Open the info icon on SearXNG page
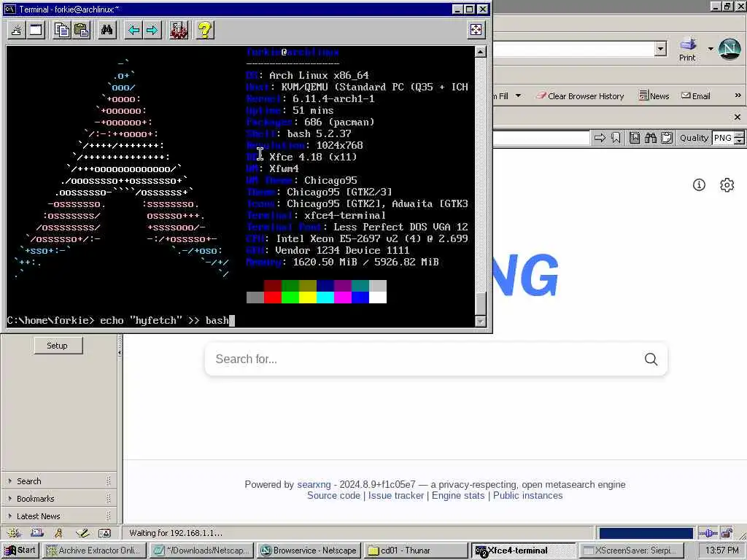Screen dimensions: 747x560 [x=699, y=184]
